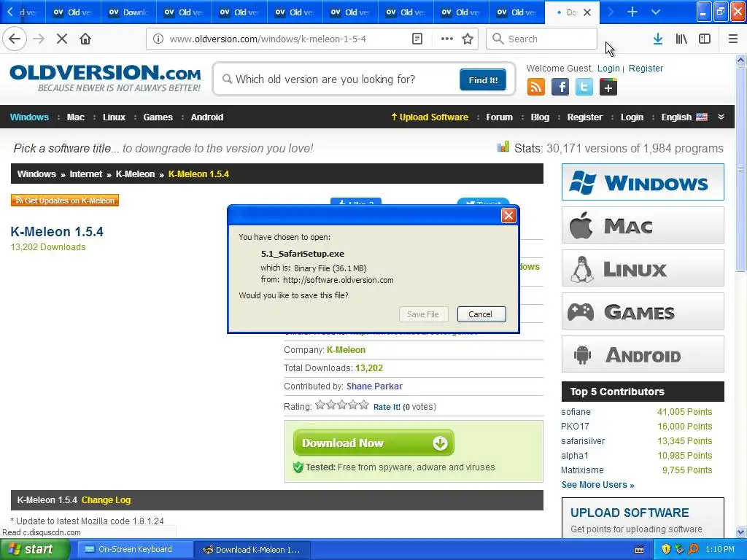Open the Login link beside Welcome Guest

pyautogui.click(x=608, y=68)
